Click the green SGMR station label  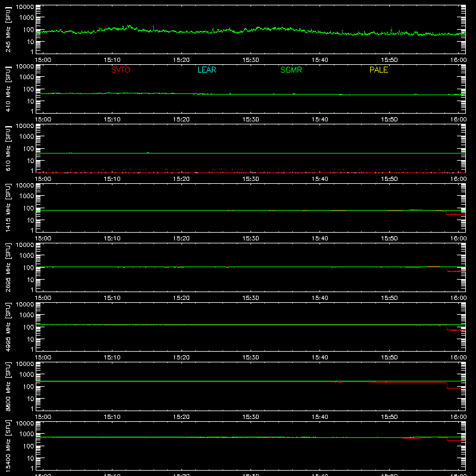tap(291, 70)
